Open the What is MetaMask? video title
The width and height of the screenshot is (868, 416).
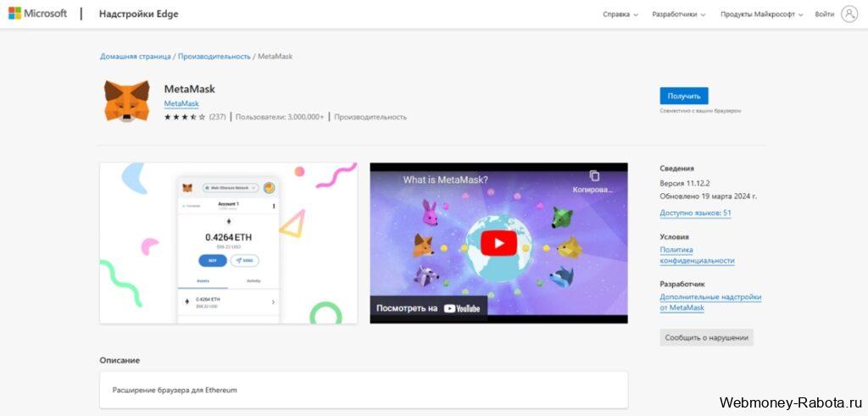click(445, 180)
